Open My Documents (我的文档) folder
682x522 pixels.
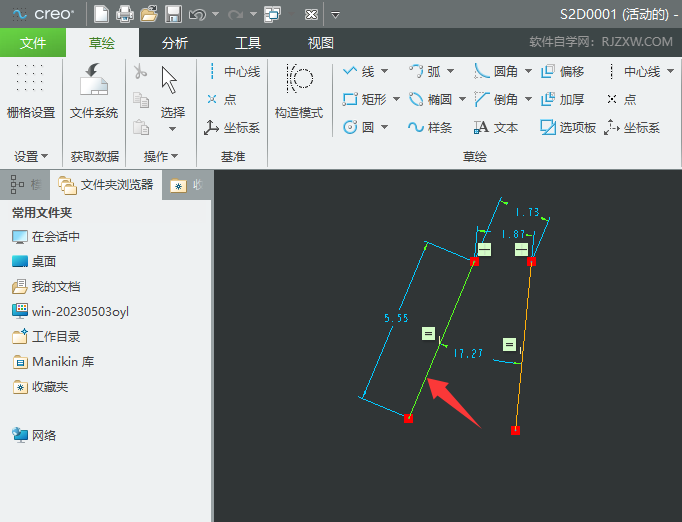pyautogui.click(x=46, y=287)
